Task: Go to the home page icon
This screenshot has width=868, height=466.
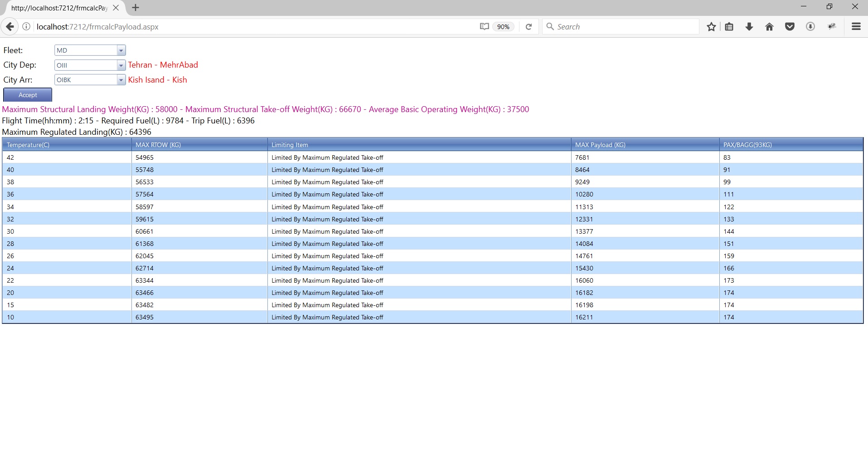Action: (x=769, y=27)
